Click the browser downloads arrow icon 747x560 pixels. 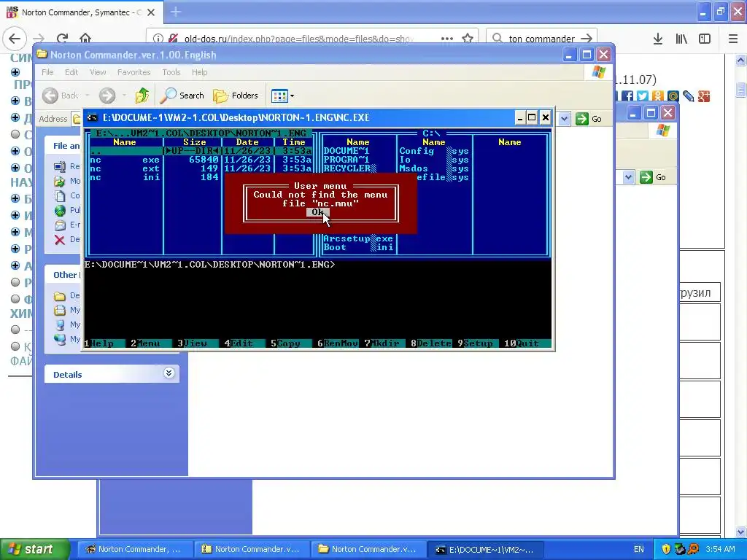658,39
